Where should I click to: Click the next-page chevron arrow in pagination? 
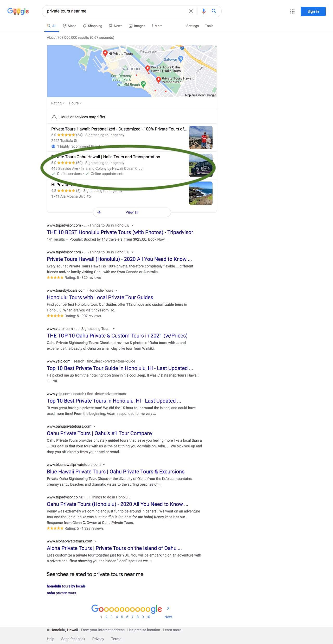click(168, 608)
